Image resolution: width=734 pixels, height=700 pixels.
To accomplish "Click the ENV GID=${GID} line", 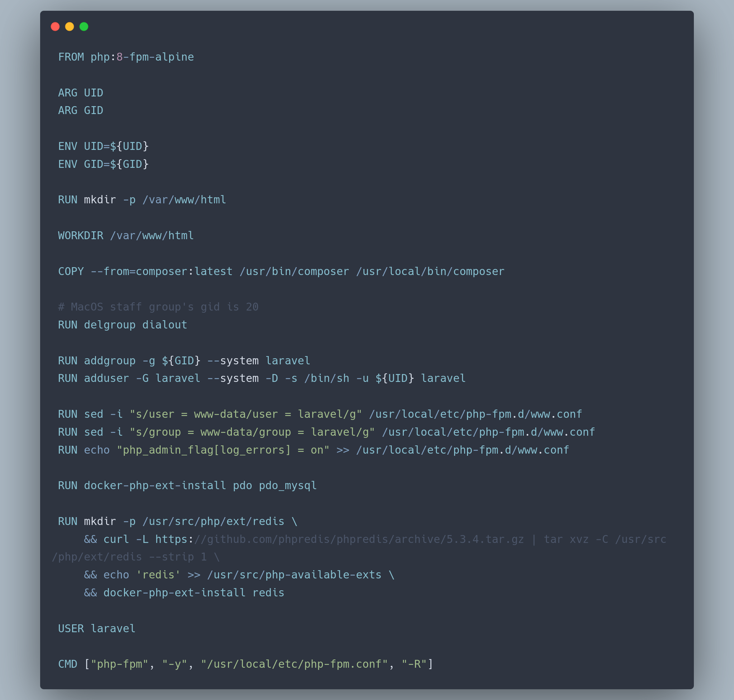I will pyautogui.click(x=103, y=164).
